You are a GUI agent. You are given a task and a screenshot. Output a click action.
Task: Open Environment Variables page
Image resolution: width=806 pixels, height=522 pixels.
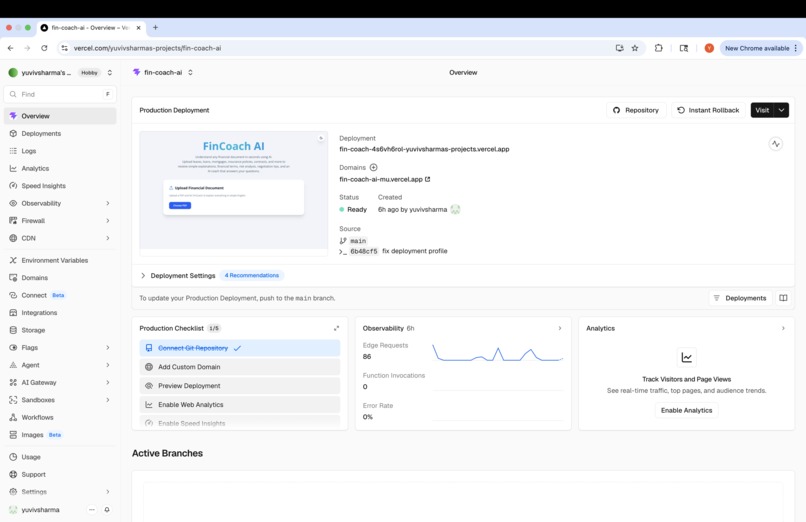(60, 260)
